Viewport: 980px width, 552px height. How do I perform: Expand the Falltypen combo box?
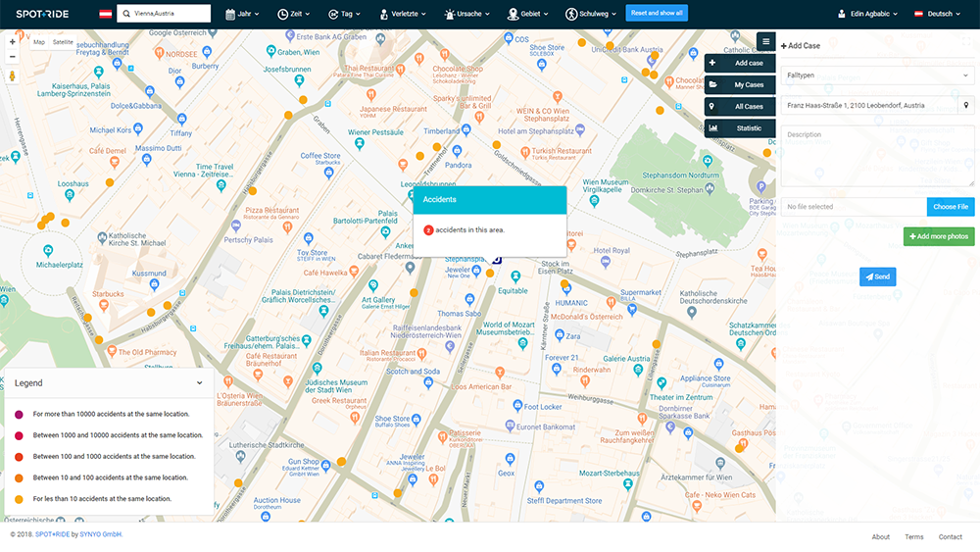click(x=877, y=75)
